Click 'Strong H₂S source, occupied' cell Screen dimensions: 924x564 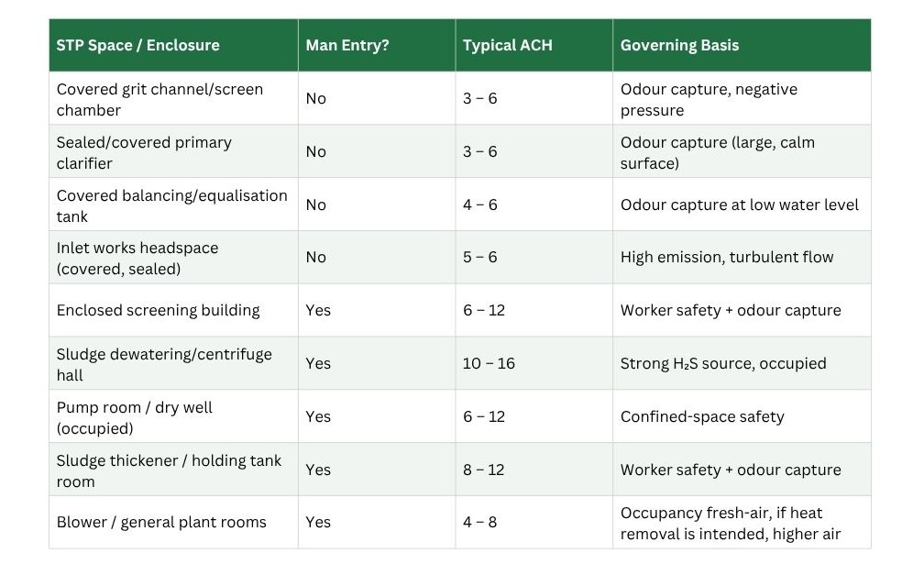pos(742,364)
